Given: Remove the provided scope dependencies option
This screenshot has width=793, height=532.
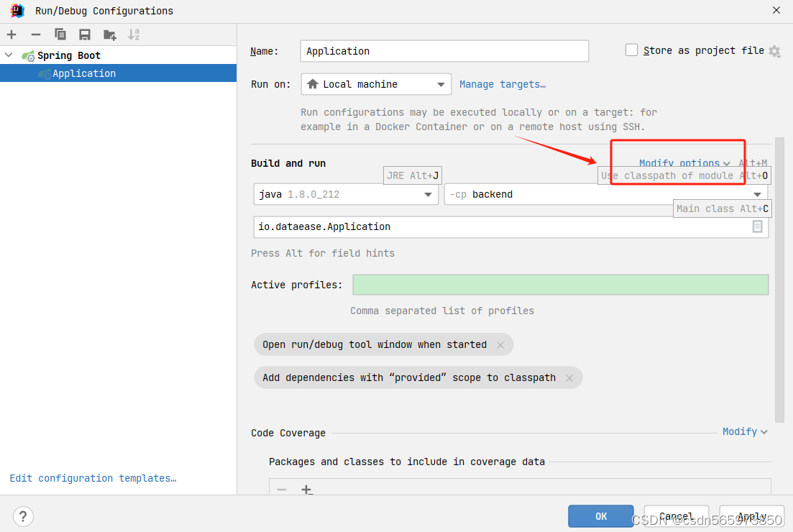Looking at the screenshot, I should click(x=569, y=377).
